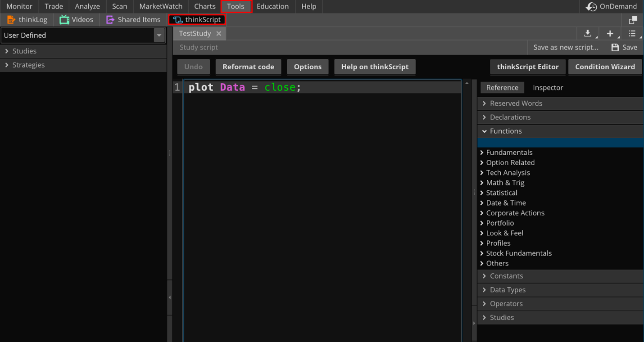Click the import download icon
The width and height of the screenshot is (644, 342).
tap(588, 33)
